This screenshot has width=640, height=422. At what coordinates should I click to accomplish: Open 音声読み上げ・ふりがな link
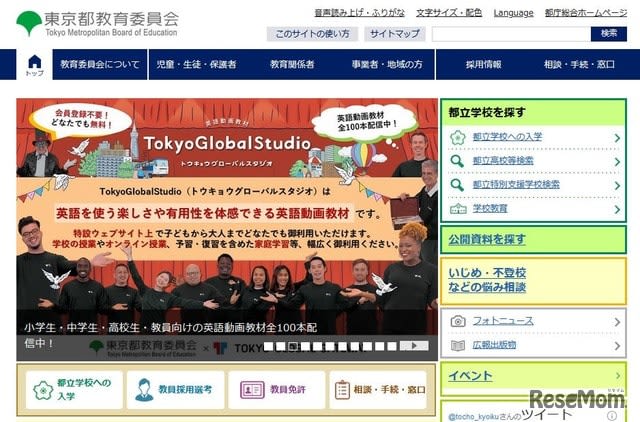click(360, 13)
